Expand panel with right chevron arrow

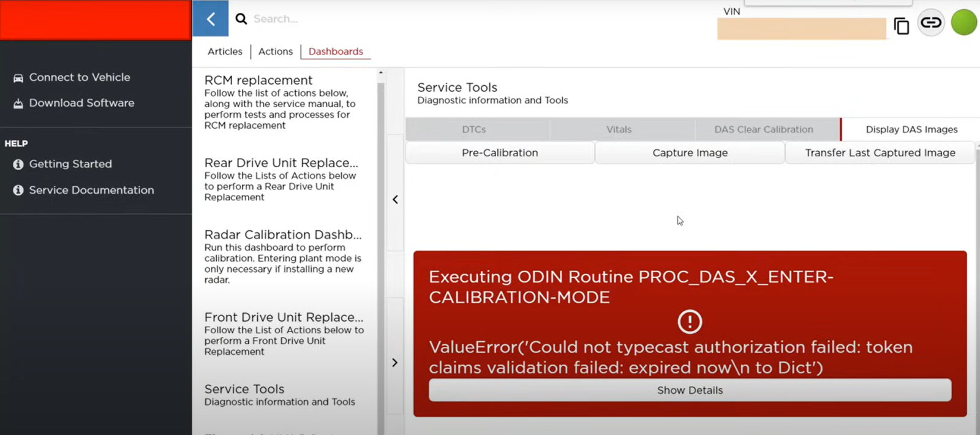pos(395,363)
